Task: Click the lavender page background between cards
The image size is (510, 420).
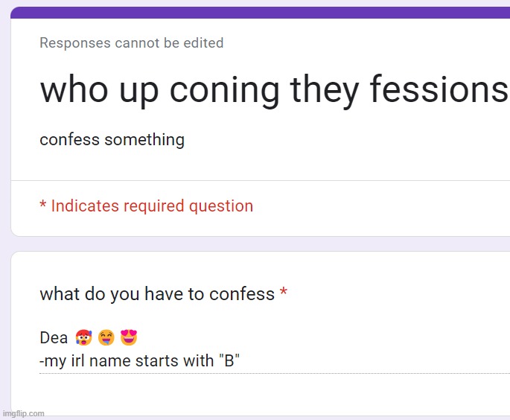Action: 260,244
